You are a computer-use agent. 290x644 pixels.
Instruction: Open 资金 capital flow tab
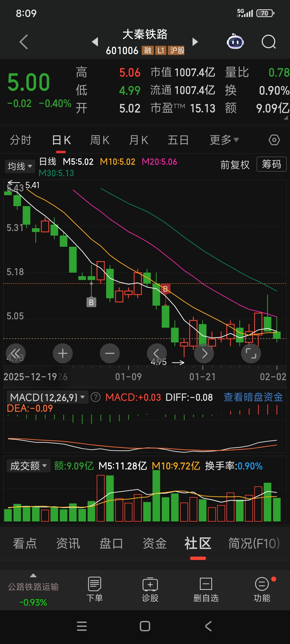[x=155, y=544]
